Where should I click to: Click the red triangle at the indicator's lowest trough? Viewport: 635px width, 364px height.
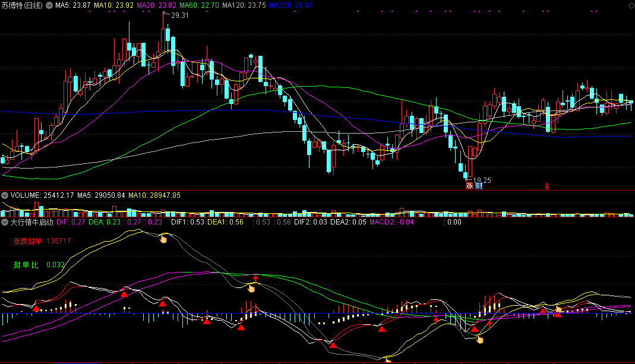coord(333,346)
